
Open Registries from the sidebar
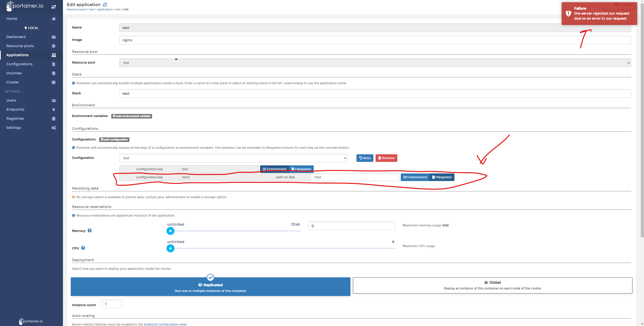pos(15,118)
